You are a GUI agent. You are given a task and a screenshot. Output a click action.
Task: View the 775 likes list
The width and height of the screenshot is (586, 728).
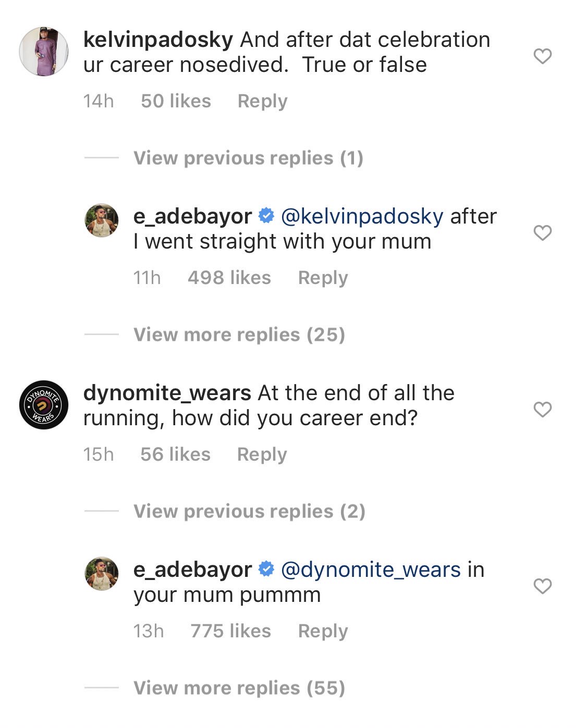tap(230, 631)
